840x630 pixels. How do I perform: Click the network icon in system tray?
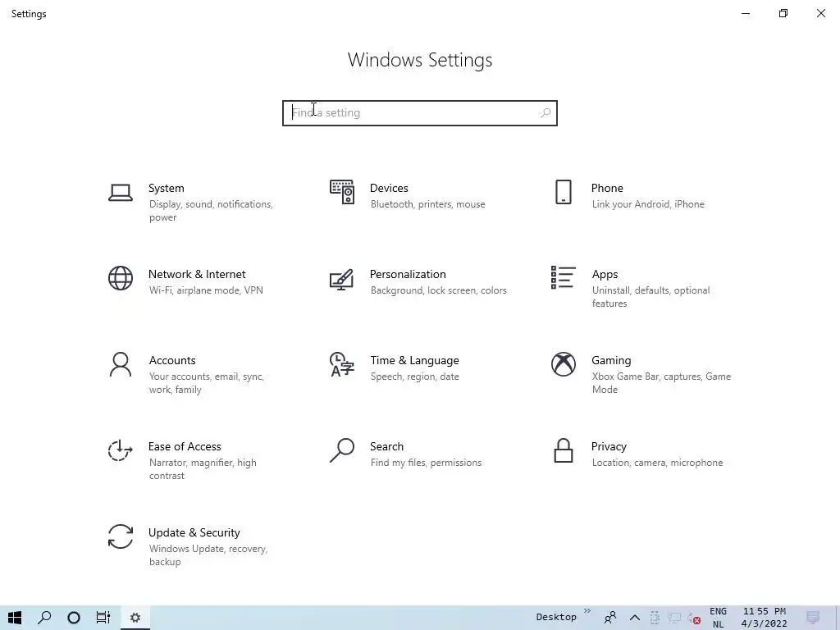[x=674, y=619]
